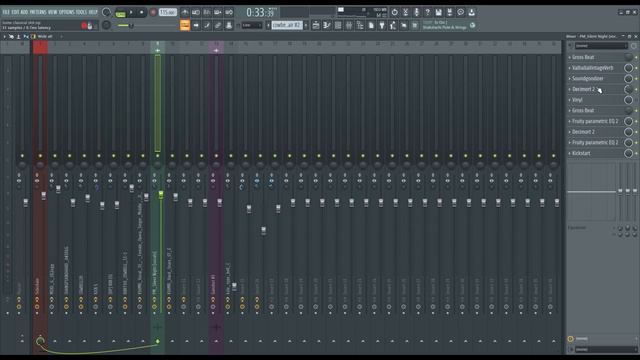Image resolution: width=640 pixels, height=360 pixels.
Task: Click Soundgoodizer mix level knob
Action: click(629, 78)
